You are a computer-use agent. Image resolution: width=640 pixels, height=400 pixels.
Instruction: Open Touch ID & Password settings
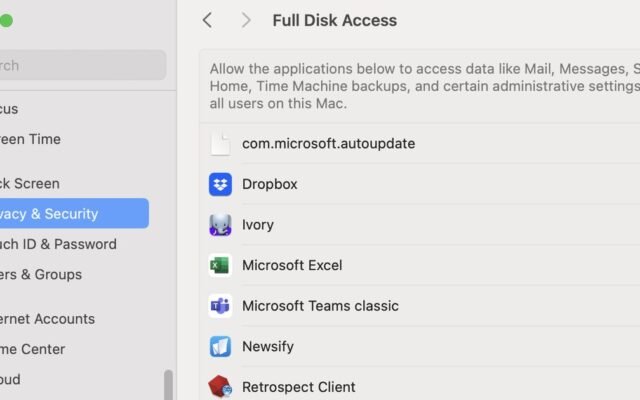pos(58,244)
